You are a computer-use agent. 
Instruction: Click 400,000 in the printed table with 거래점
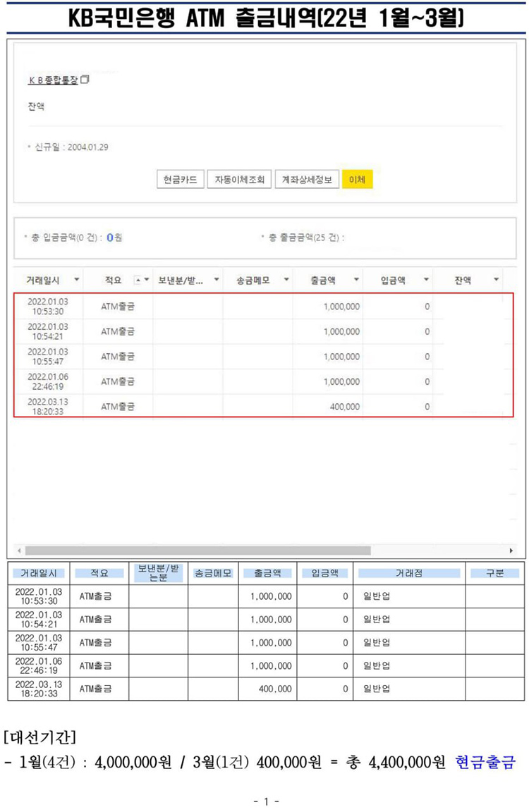click(275, 689)
